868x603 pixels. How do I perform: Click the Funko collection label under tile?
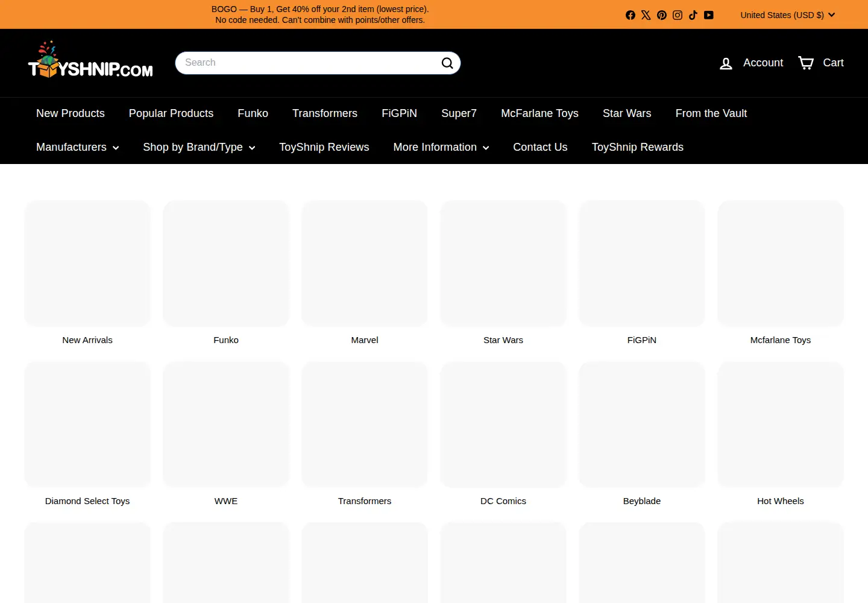(226, 340)
